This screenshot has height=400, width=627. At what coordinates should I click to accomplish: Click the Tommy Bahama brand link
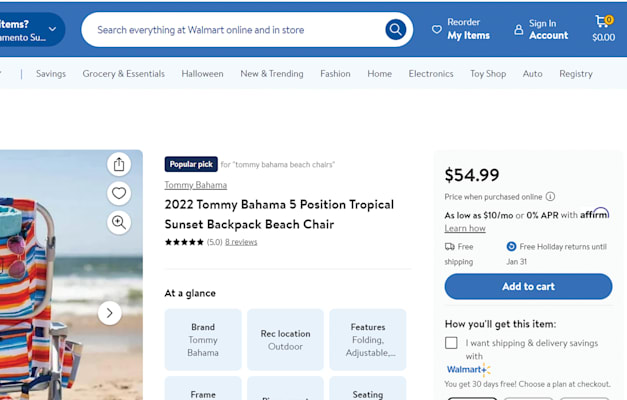[195, 185]
